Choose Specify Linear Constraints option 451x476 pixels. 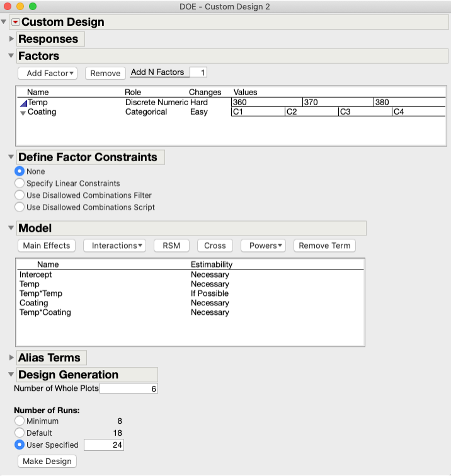(20, 183)
